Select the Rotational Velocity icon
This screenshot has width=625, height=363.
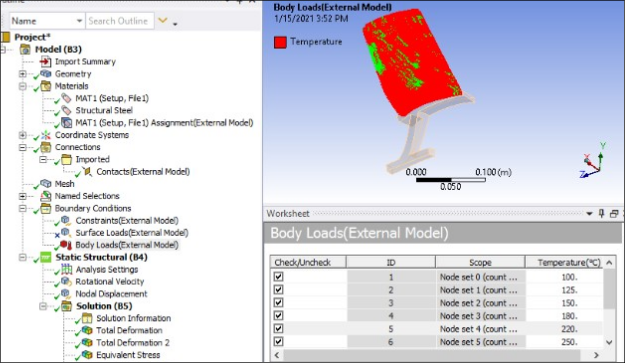(66, 282)
